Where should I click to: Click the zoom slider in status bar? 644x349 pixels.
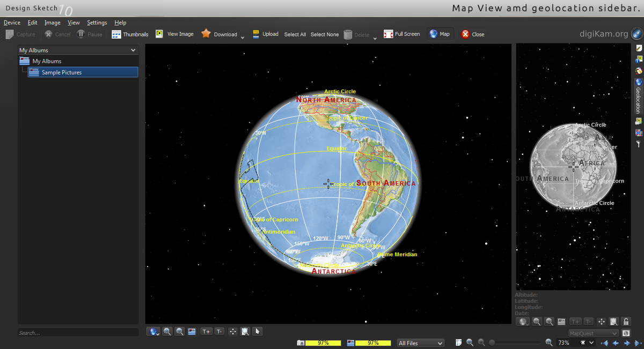click(x=515, y=343)
